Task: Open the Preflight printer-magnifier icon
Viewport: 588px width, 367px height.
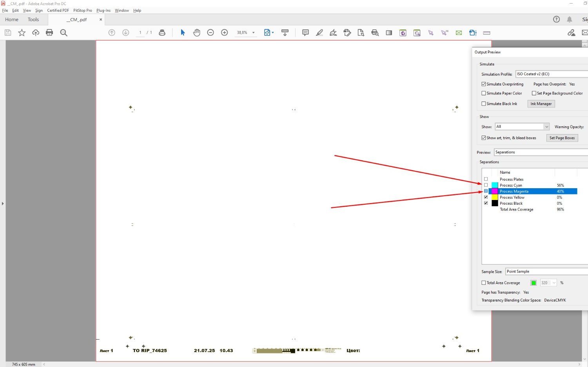Action: tap(375, 33)
